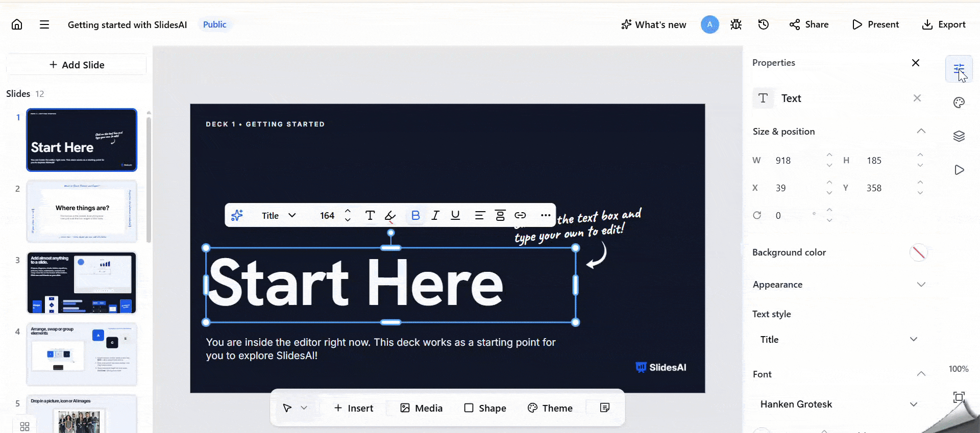Open the bug report icon

pos(736,24)
